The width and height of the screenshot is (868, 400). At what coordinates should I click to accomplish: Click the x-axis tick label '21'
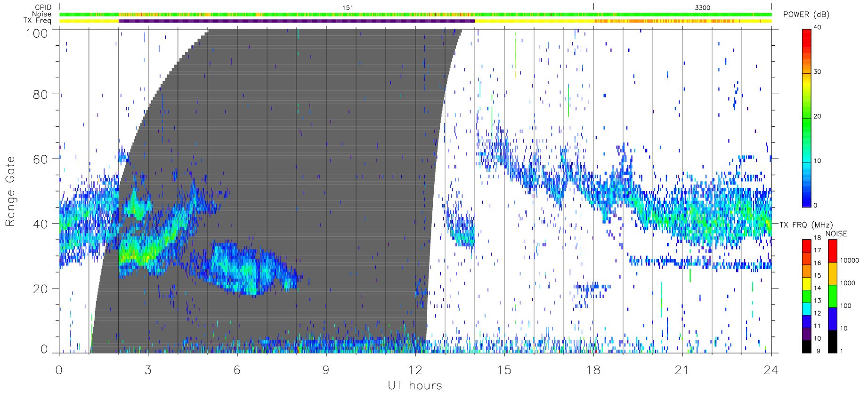tap(682, 370)
